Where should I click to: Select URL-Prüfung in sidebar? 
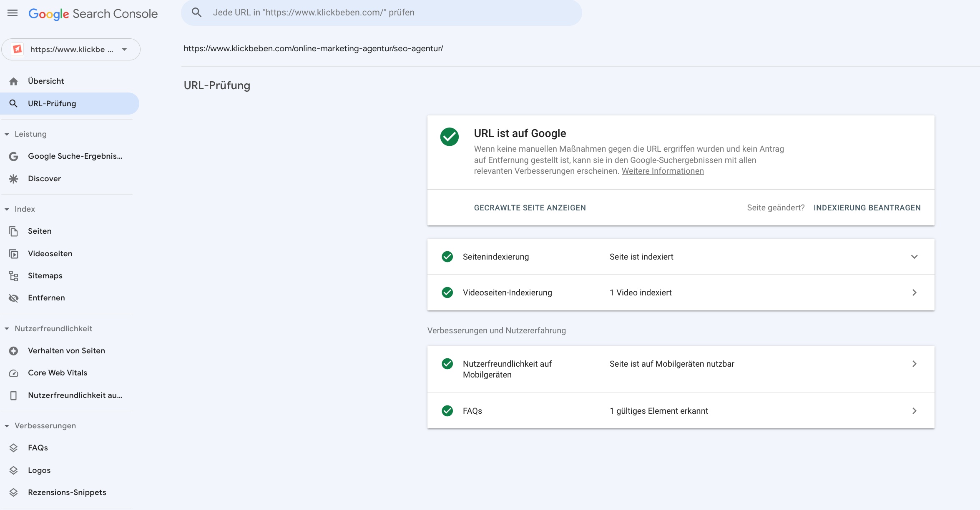point(70,103)
